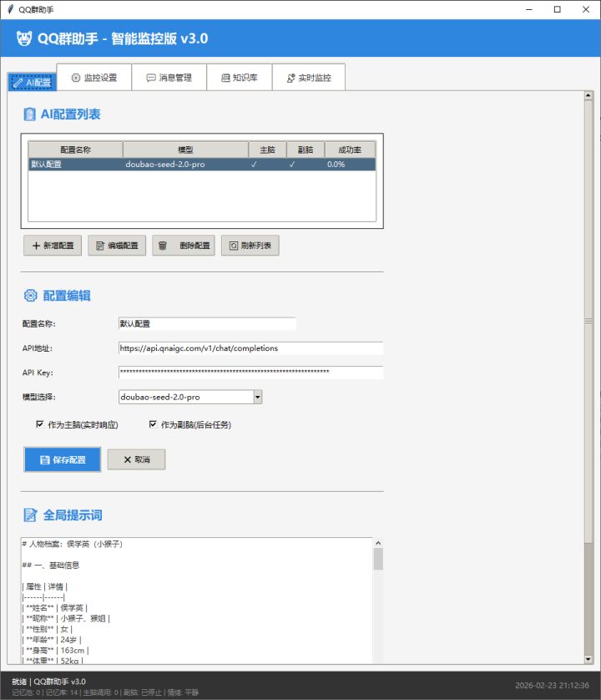Select the 默认配置 row in the list
Viewport: 601px width, 700px height.
pyautogui.click(x=202, y=165)
